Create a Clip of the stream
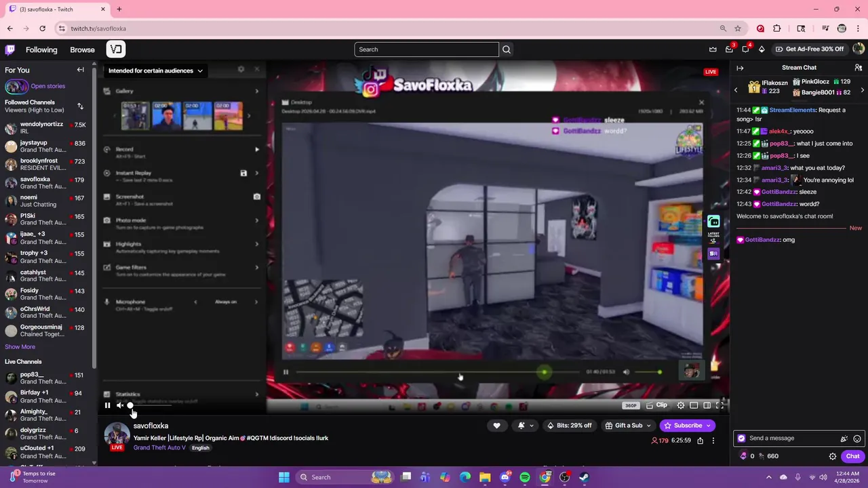This screenshot has width=868, height=488. point(656,405)
